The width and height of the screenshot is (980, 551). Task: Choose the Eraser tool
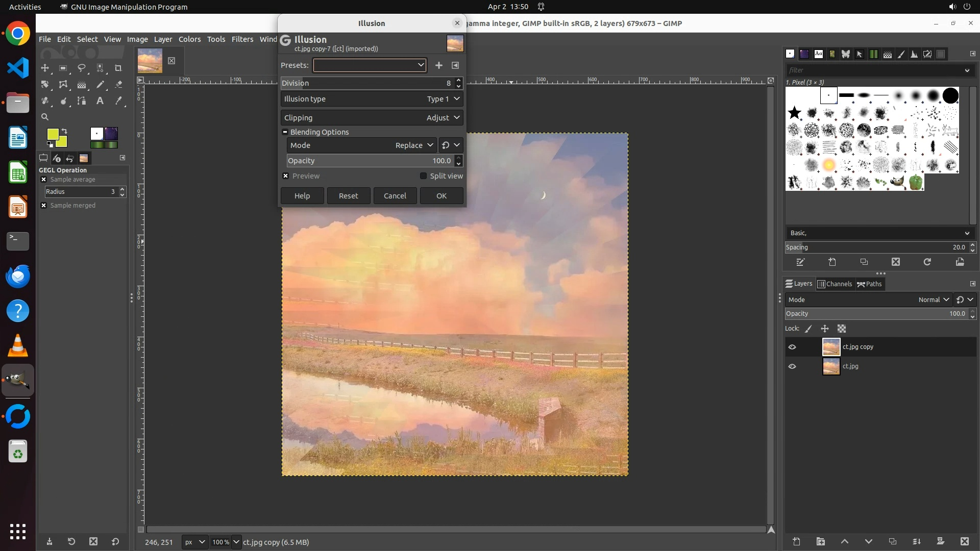(x=118, y=85)
